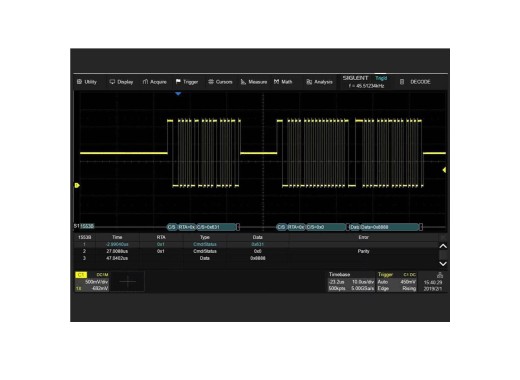Click the RTA column header

tap(161, 237)
